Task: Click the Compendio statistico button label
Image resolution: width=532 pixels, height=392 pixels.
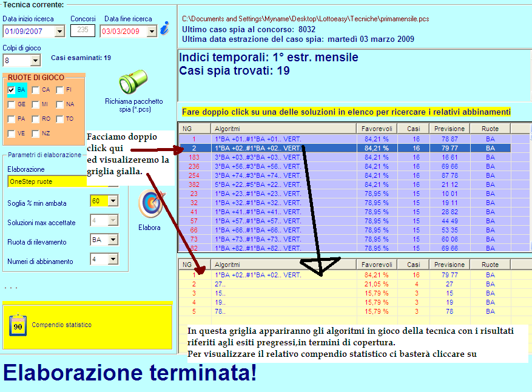Action: (x=62, y=325)
